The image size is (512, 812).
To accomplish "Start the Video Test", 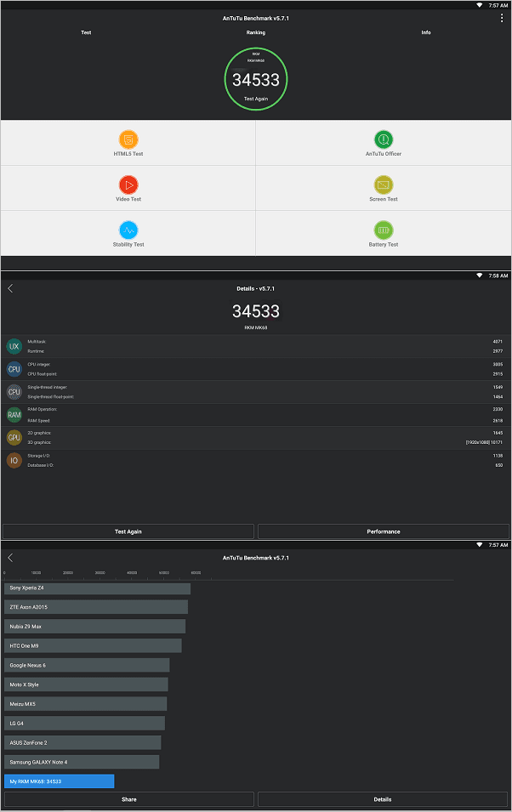I will [128, 185].
